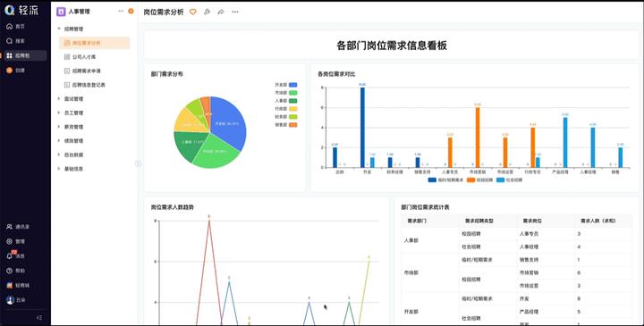Click the 各部门岗位需求信息看板 title
The image size is (644, 326).
(392, 46)
